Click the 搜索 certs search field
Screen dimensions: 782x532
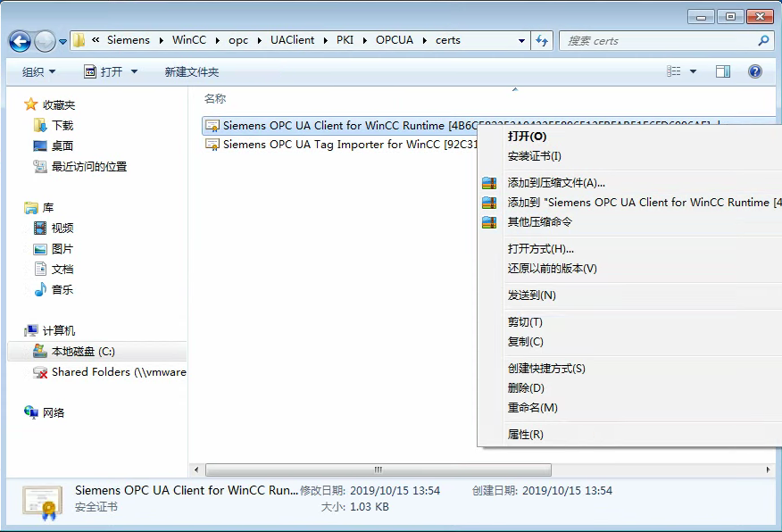(659, 41)
